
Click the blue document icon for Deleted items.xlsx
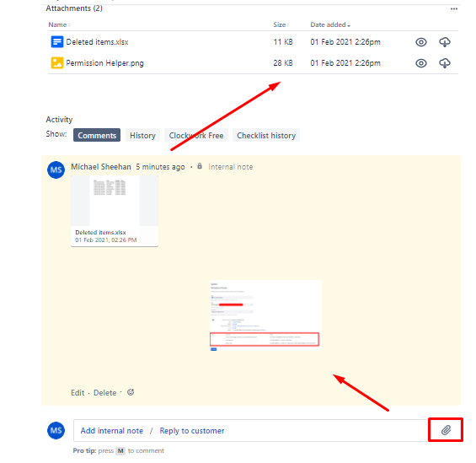click(57, 42)
